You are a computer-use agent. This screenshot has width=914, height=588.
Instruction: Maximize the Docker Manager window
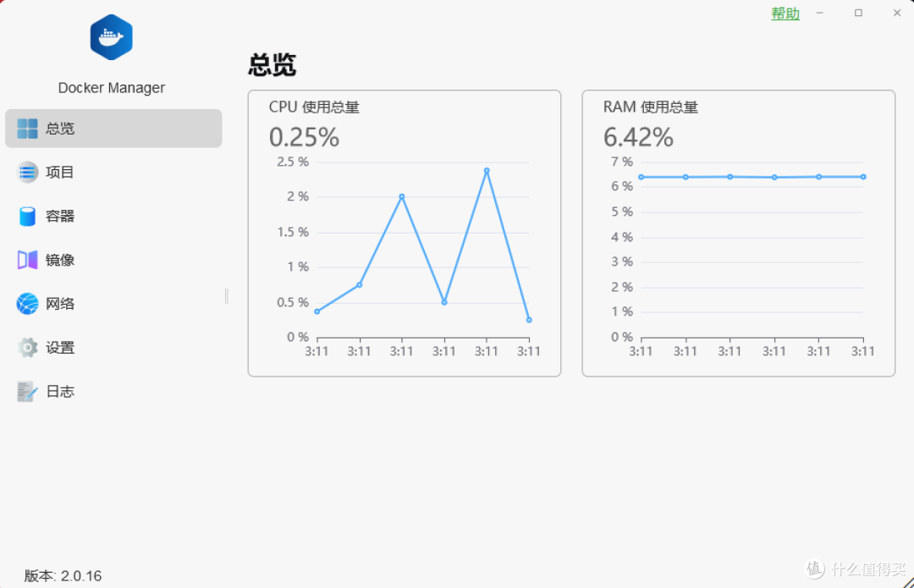[x=858, y=13]
